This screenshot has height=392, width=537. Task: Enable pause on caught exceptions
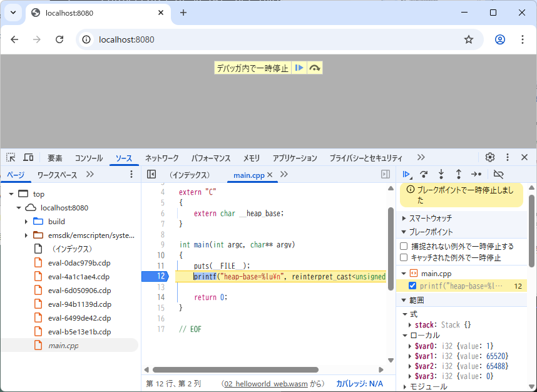(404, 257)
